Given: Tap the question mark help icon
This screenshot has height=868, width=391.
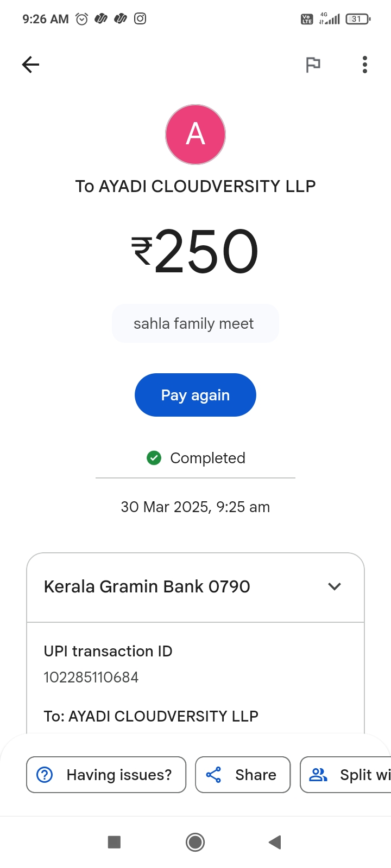Looking at the screenshot, I should tap(45, 775).
